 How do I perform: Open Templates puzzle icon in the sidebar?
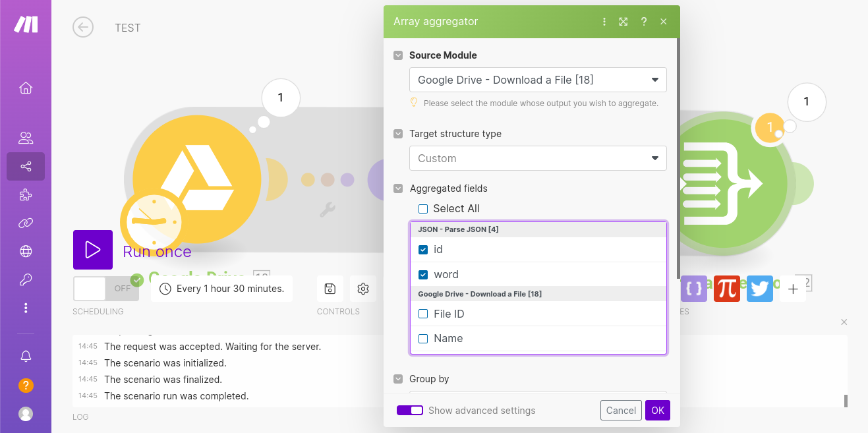tap(26, 195)
